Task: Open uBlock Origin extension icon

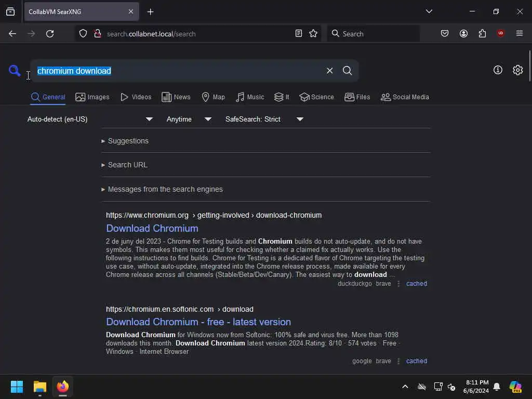Action: pyautogui.click(x=500, y=33)
